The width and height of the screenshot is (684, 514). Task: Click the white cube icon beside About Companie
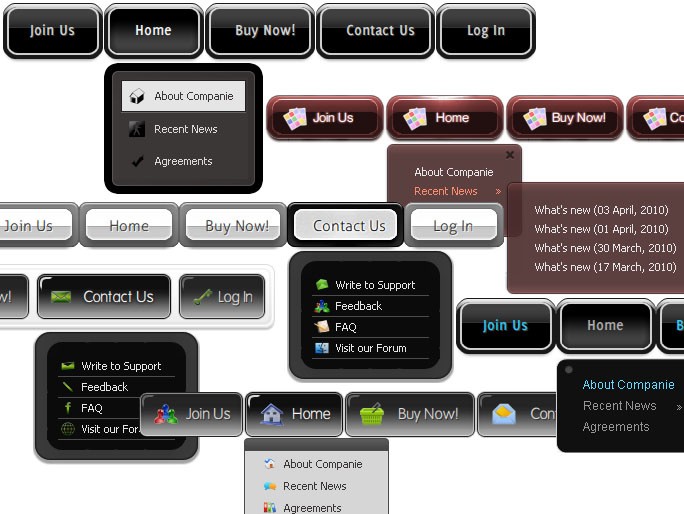coord(138,97)
